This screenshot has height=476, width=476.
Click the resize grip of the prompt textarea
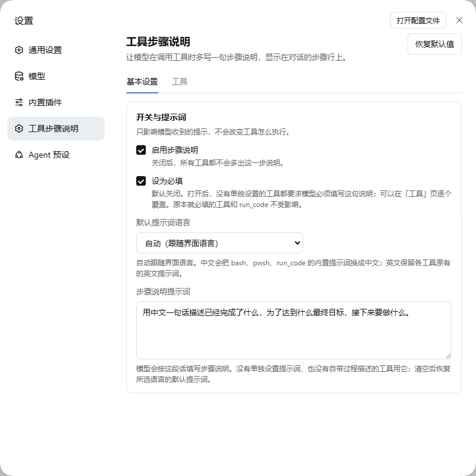click(448, 356)
